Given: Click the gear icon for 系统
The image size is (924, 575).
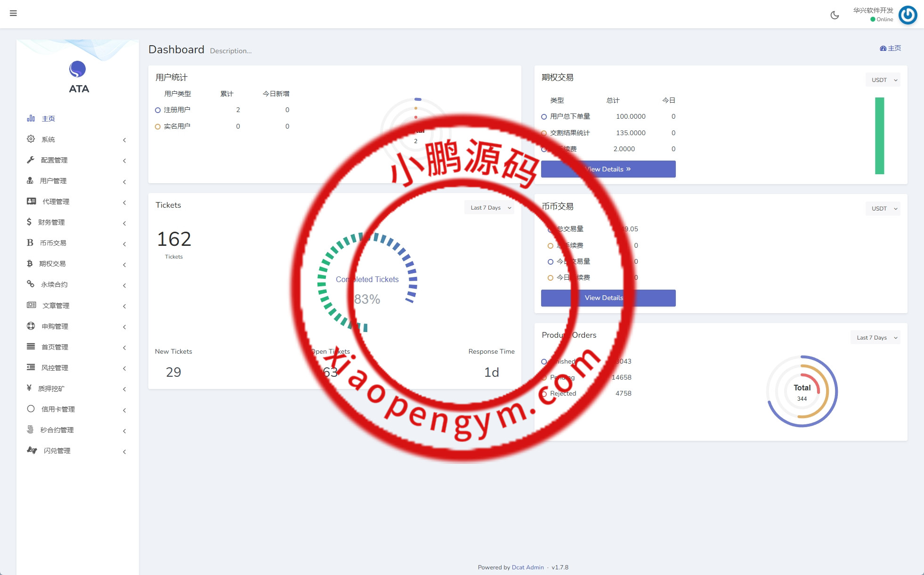Looking at the screenshot, I should (x=31, y=139).
